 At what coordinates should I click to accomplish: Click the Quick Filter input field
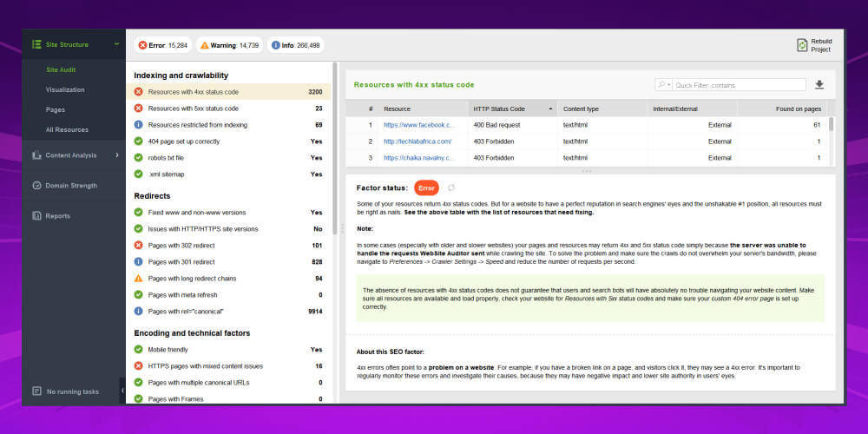click(740, 85)
